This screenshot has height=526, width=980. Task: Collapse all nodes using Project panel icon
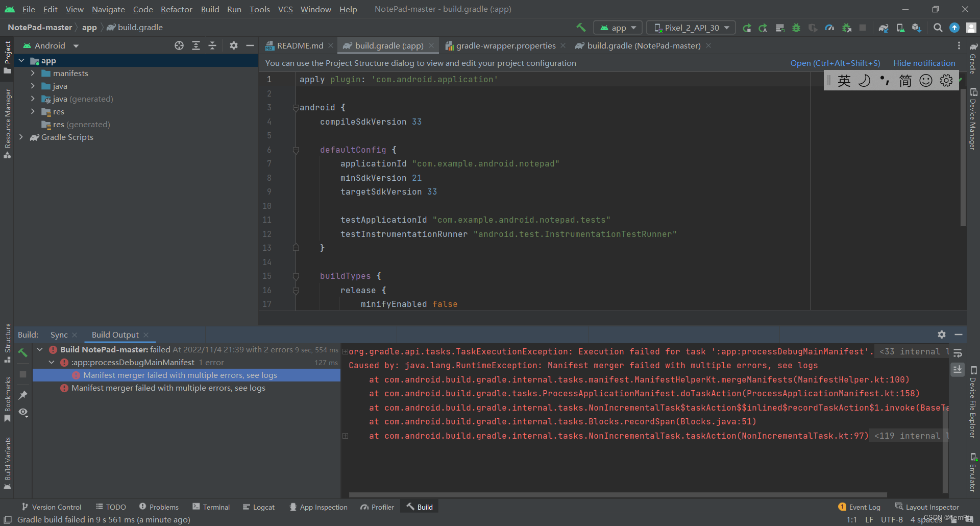213,45
